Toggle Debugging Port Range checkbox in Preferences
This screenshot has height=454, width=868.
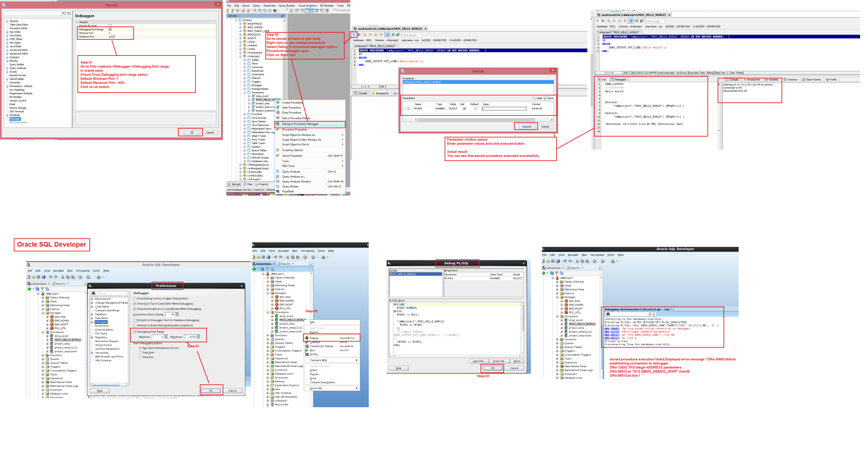point(135,331)
